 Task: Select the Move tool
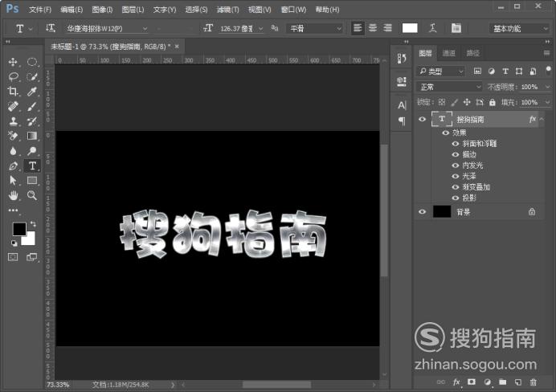click(x=13, y=62)
